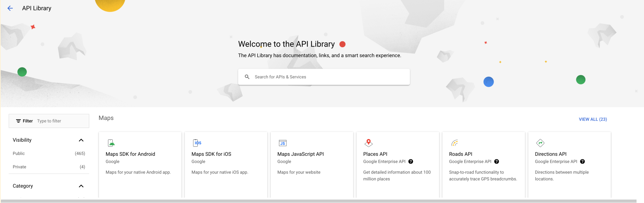Select the Private visibility filter
Image resolution: width=644 pixels, height=203 pixels.
[x=19, y=167]
